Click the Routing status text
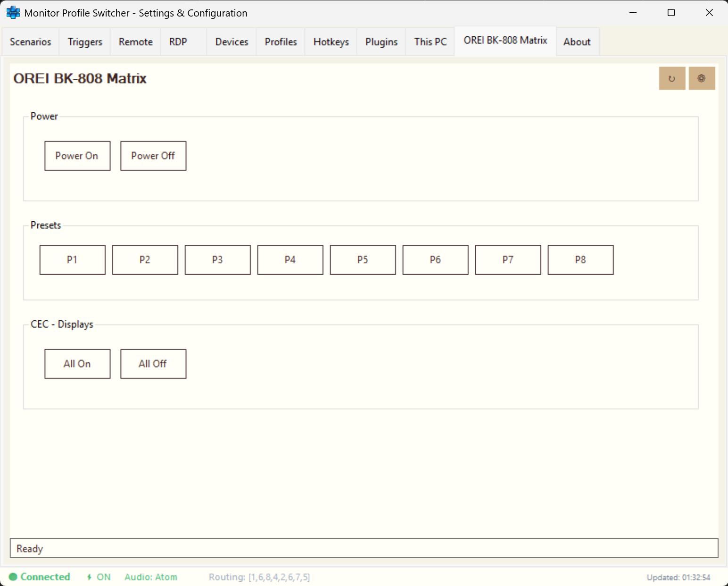The width and height of the screenshot is (728, 586). 259,577
